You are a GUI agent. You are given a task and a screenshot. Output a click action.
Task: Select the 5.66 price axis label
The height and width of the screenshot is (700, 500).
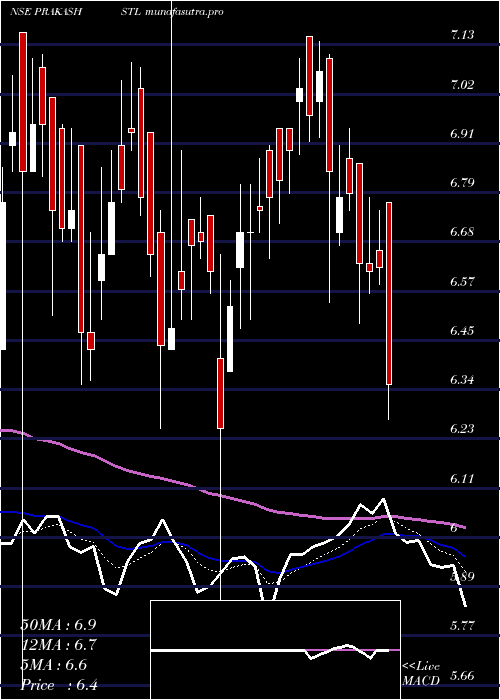(462, 675)
